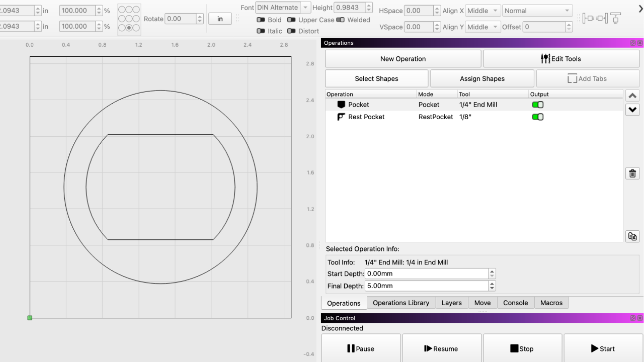
Task: Click the rightmost top toolbar distribute icon
Action: [615, 19]
